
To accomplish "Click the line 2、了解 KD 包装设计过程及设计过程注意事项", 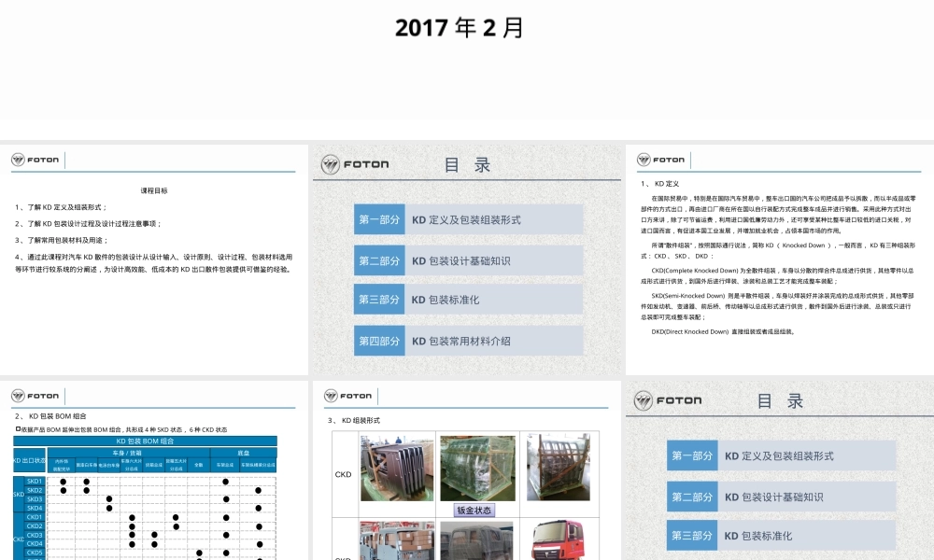I will pos(88,224).
